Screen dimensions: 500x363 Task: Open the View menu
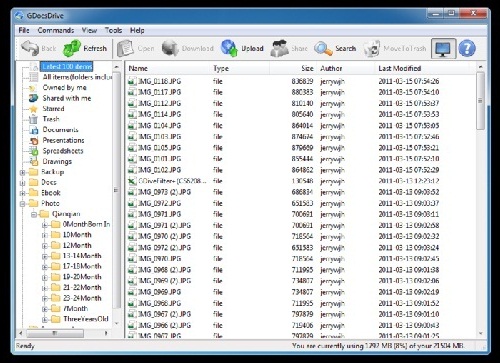click(89, 30)
